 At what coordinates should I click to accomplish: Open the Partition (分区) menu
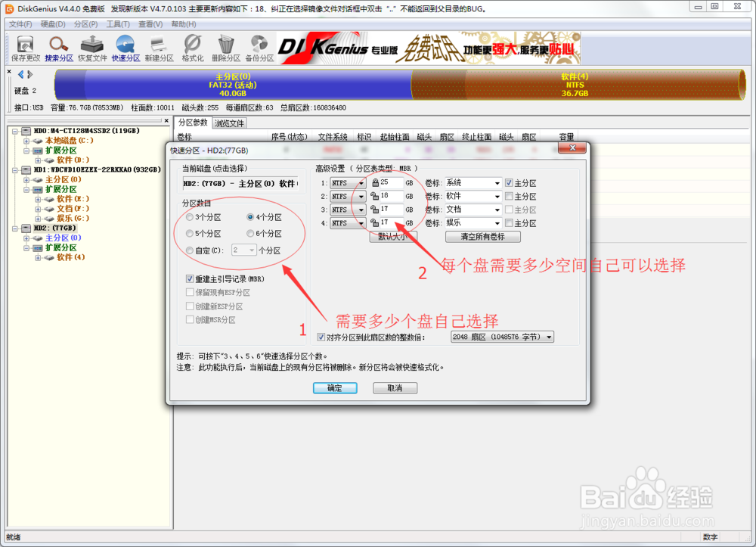(x=86, y=24)
